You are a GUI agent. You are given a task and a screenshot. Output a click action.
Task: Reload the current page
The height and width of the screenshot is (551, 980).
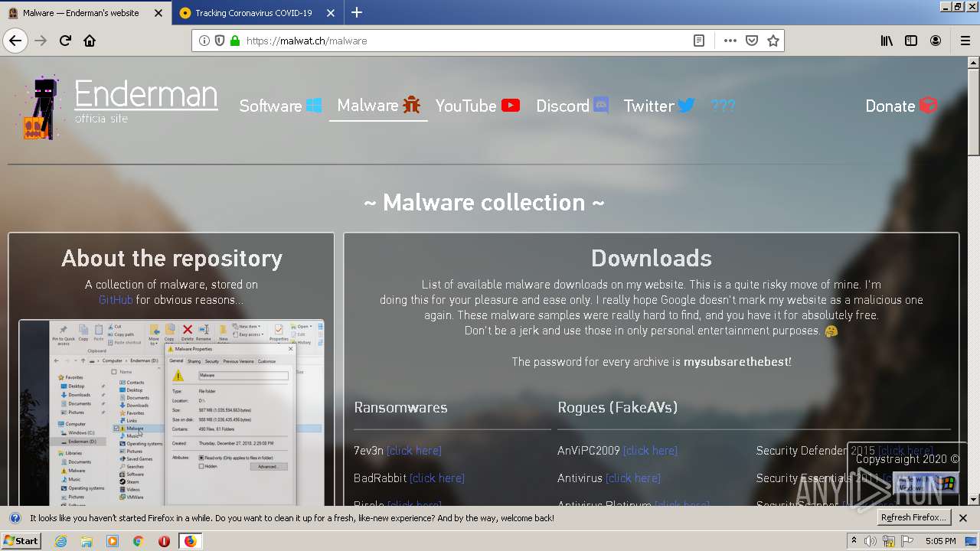coord(65,41)
